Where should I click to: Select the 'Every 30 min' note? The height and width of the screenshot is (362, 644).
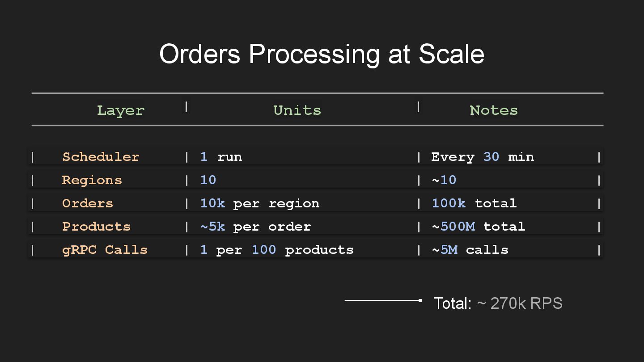point(483,157)
